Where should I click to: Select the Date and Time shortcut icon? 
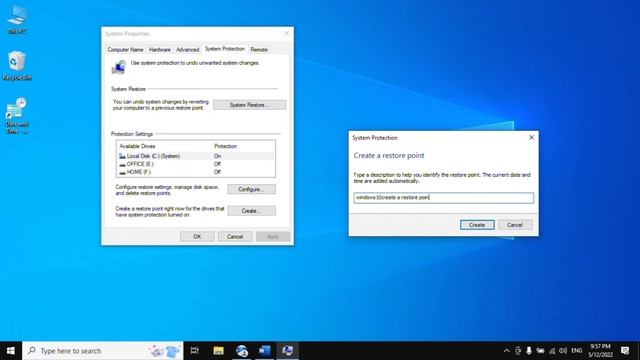(17, 116)
